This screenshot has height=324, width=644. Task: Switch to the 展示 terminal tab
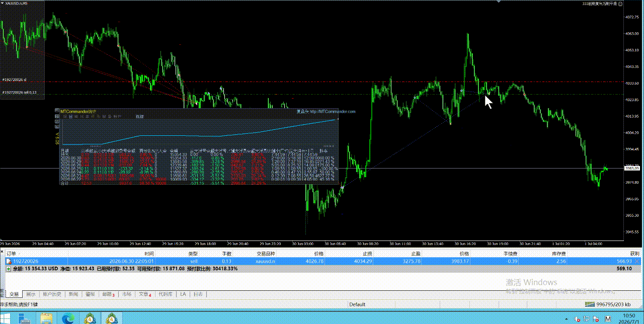[31, 294]
